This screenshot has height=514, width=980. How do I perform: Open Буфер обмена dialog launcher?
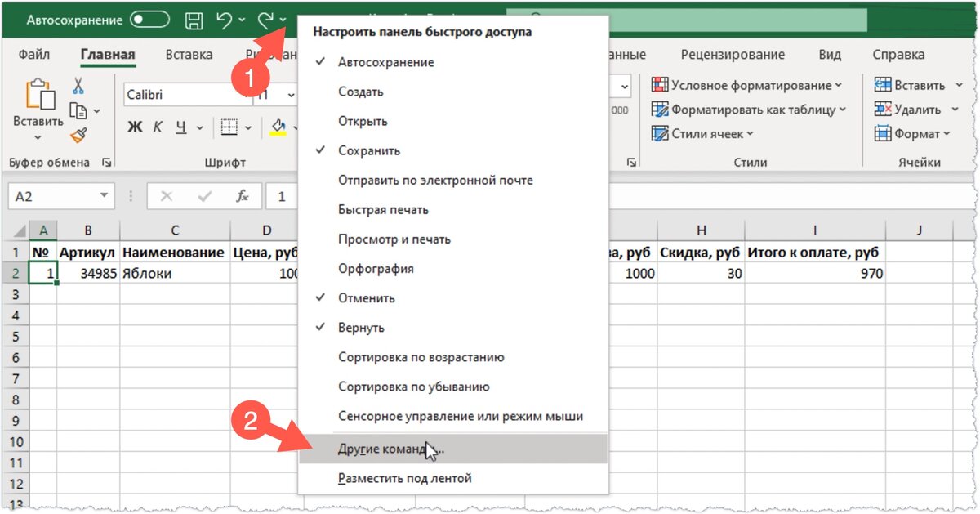click(x=106, y=163)
